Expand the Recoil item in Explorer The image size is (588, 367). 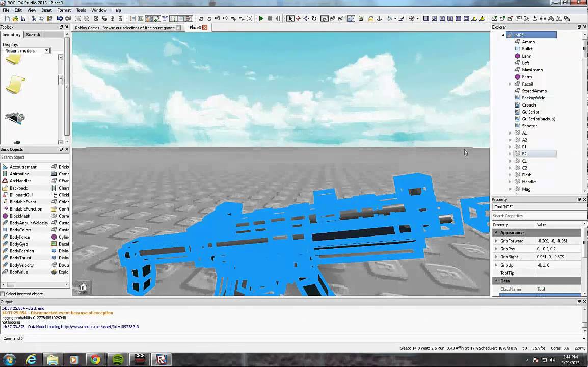(510, 84)
